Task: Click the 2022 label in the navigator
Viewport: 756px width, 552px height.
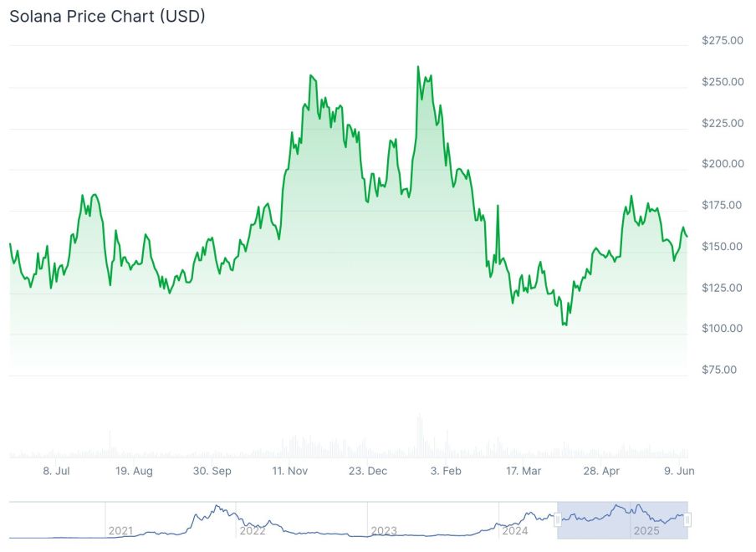Action: pyautogui.click(x=252, y=531)
